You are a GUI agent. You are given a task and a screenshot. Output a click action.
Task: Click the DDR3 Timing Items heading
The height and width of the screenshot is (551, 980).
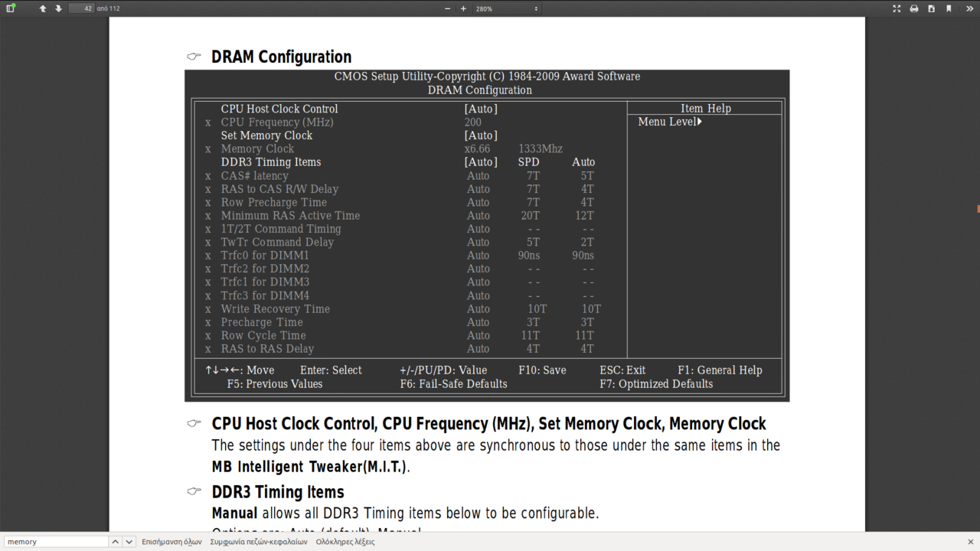278,491
